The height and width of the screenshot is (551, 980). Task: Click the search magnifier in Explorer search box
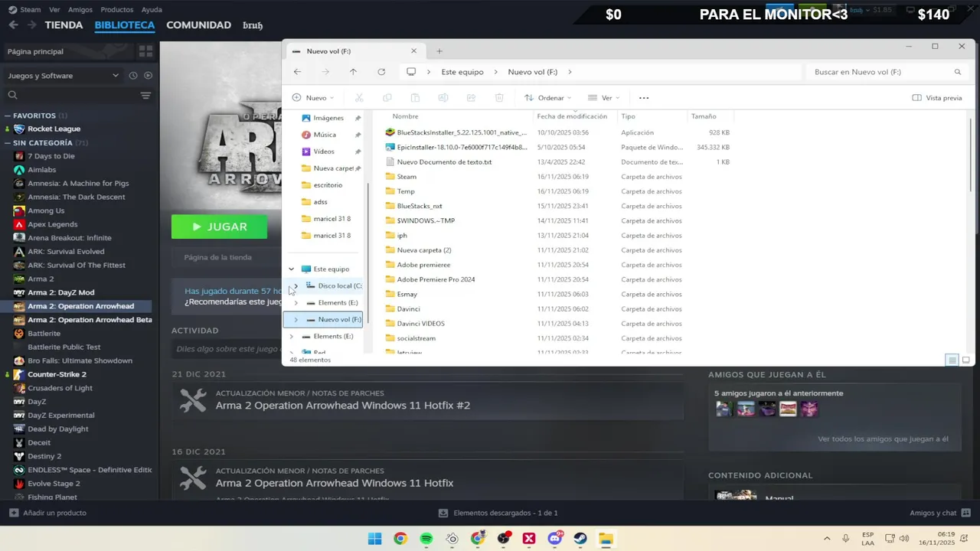point(957,72)
